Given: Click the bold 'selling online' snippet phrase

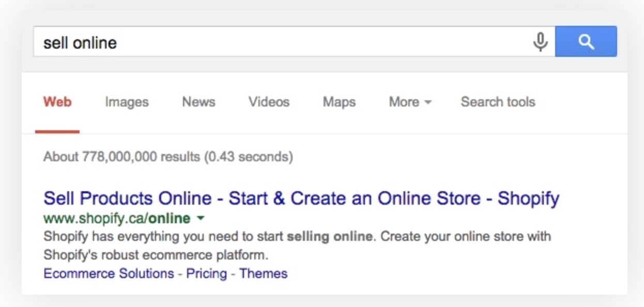Looking at the screenshot, I should click(329, 237).
